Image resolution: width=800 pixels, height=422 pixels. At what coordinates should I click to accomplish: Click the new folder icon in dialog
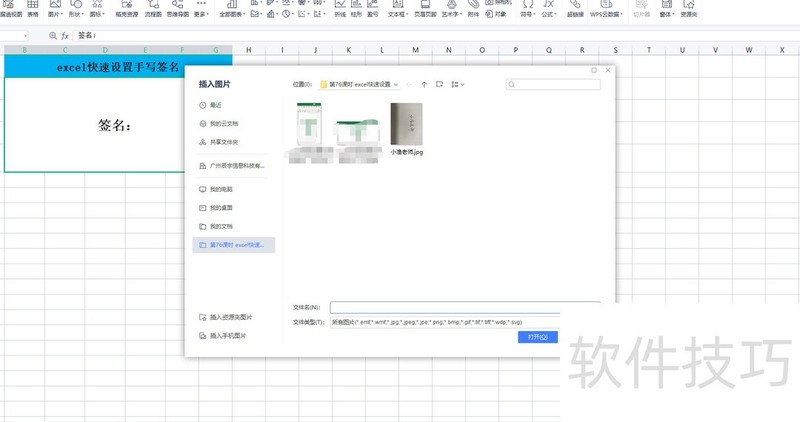[439, 85]
